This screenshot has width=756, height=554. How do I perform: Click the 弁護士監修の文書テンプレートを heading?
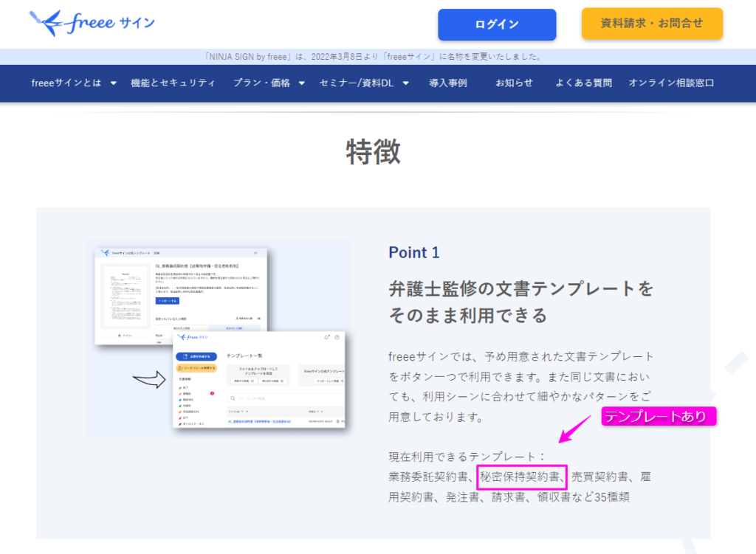[520, 288]
